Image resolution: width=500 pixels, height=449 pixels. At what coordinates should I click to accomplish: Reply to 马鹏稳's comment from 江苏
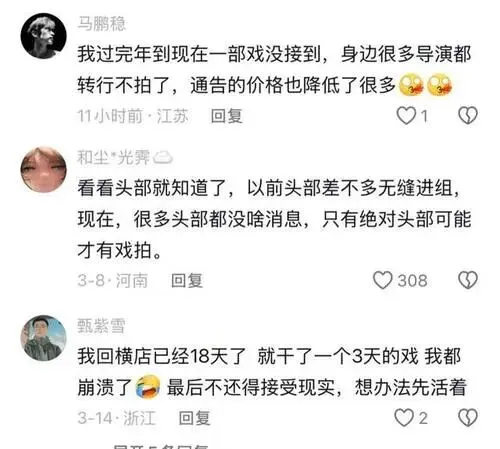(x=227, y=116)
